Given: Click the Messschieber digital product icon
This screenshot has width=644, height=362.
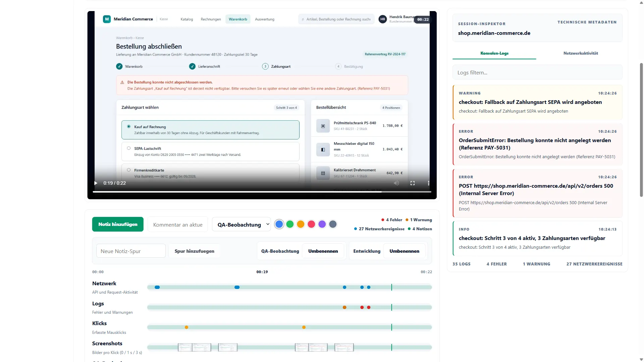Looking at the screenshot, I should coord(323,149).
